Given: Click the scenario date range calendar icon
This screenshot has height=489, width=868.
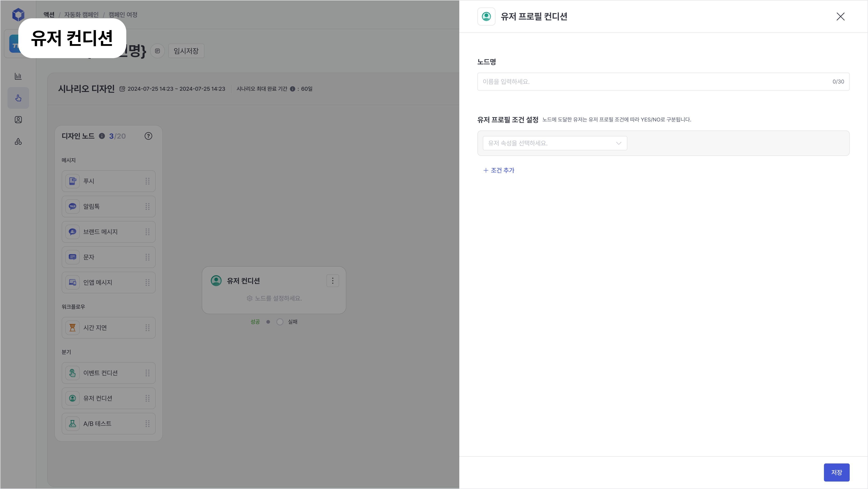Looking at the screenshot, I should (122, 89).
